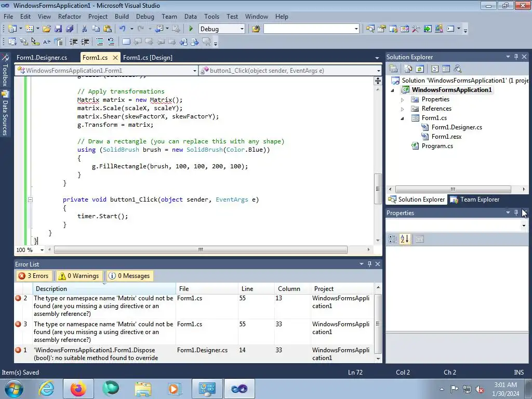This screenshot has width=532, height=399.
Task: Open the Tools menu
Action: [x=211, y=16]
